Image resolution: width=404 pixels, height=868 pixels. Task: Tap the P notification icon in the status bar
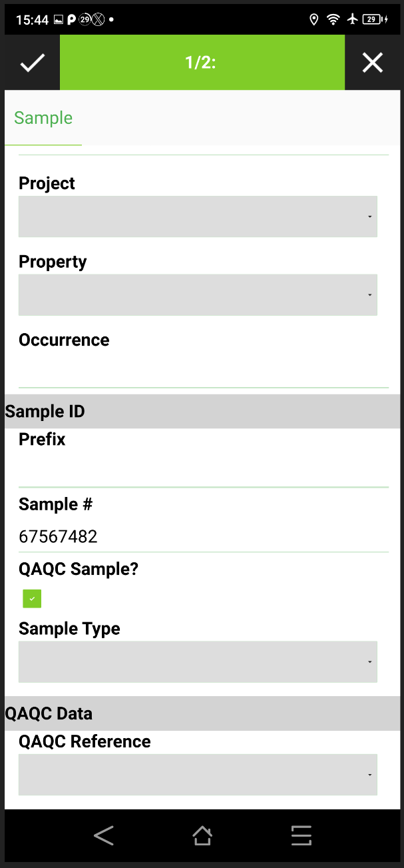(71, 19)
